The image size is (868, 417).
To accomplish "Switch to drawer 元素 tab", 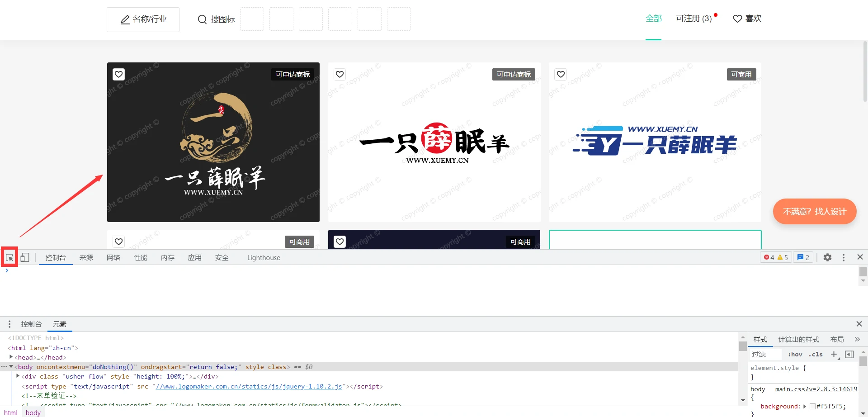I will pyautogui.click(x=59, y=324).
